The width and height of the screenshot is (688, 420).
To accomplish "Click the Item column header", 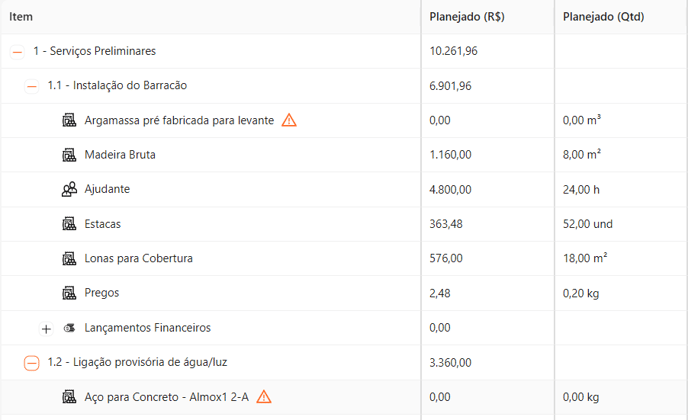I will click(x=21, y=17).
